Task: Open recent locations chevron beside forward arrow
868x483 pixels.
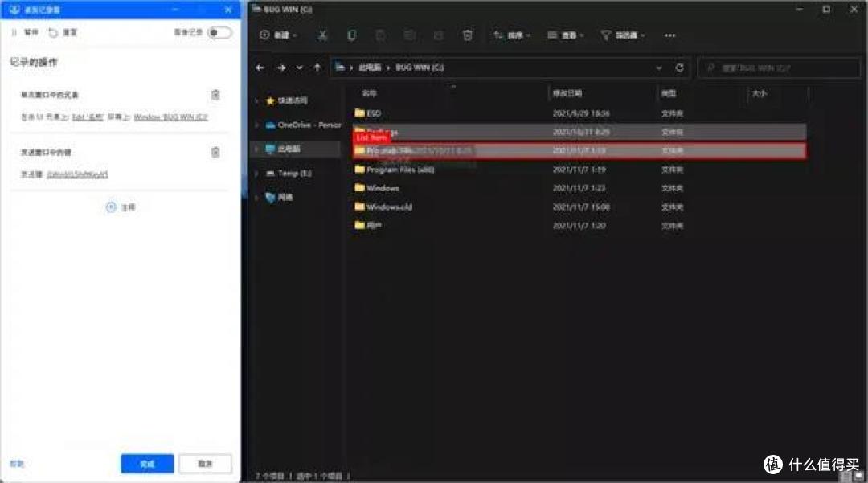Action: point(300,68)
